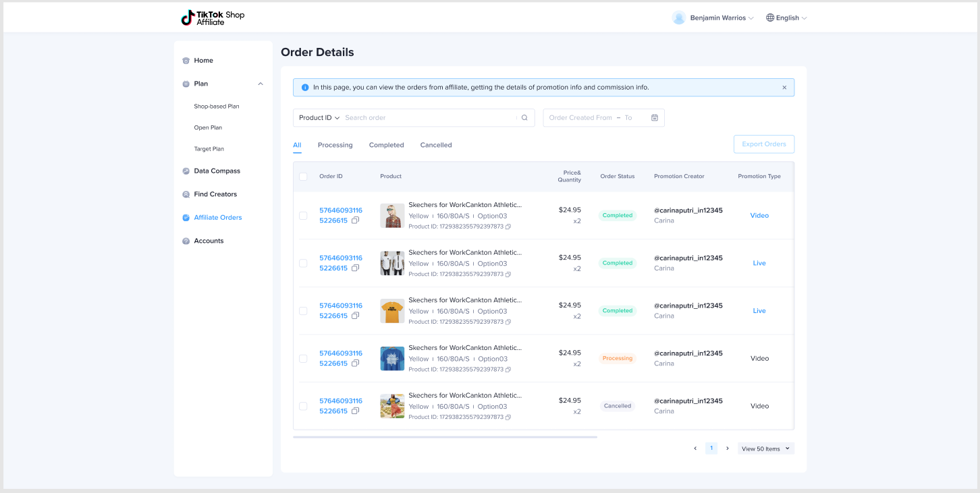The width and height of the screenshot is (980, 493).
Task: Open the Benjamin Warrios account menu
Action: [x=713, y=18]
